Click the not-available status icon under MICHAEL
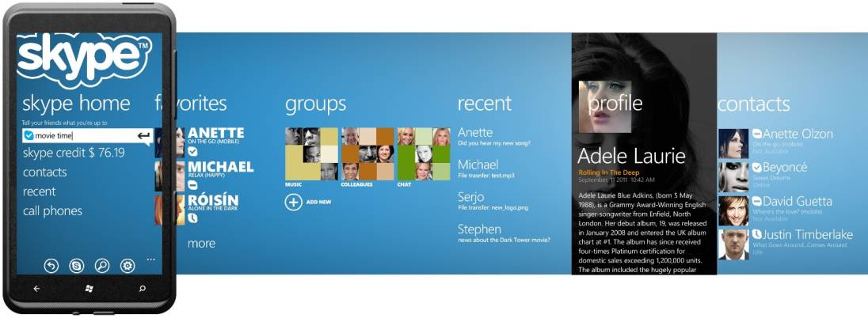 tap(192, 185)
